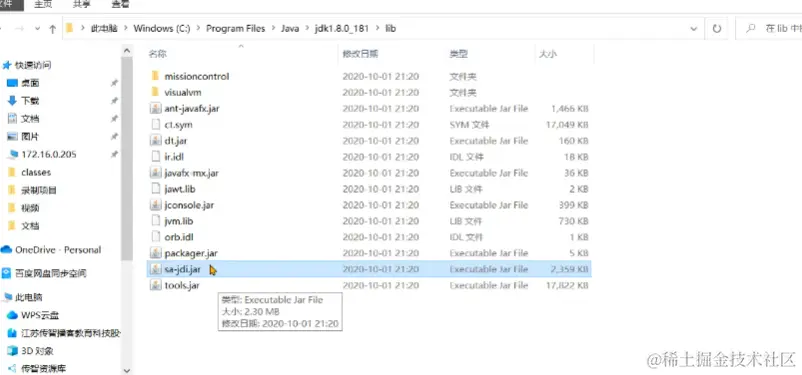The height and width of the screenshot is (375, 802).
Task: Click the jvm.lib file icon
Action: tap(155, 221)
